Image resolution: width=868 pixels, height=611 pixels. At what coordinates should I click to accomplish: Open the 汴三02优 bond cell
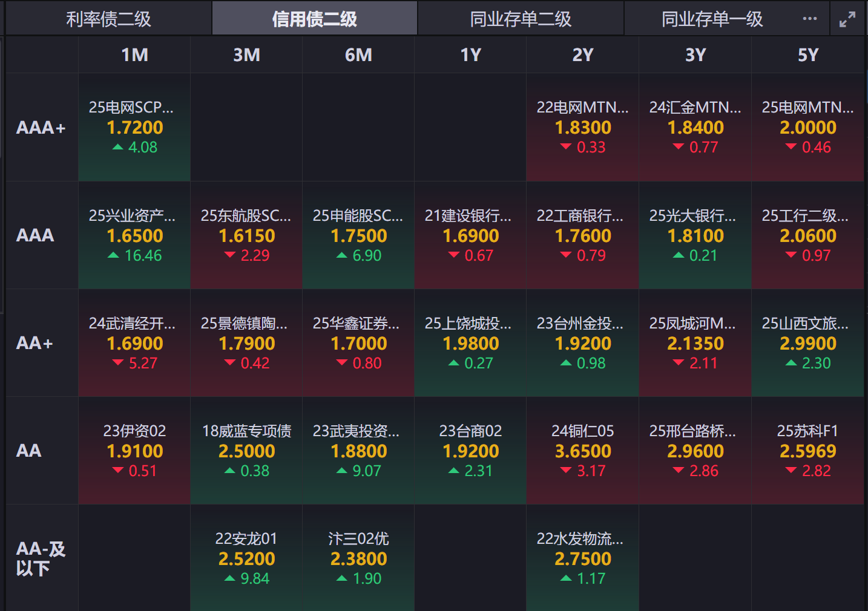(x=358, y=558)
